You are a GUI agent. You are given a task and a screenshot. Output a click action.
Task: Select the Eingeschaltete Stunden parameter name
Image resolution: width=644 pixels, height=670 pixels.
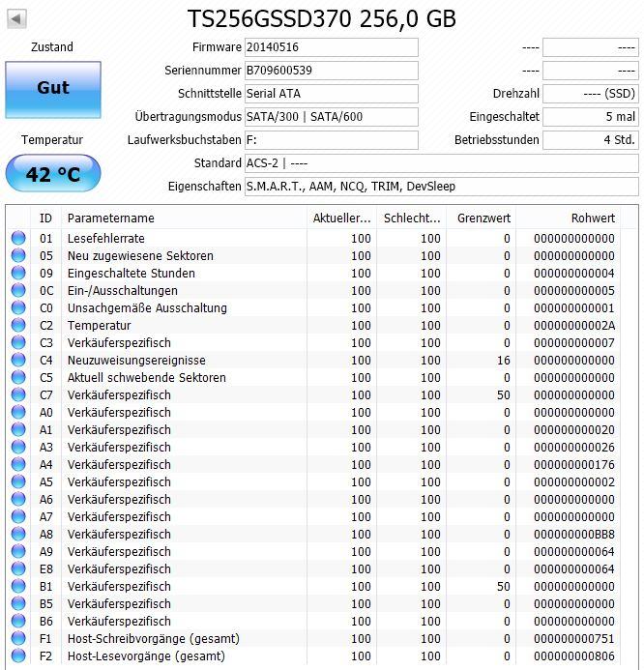(x=132, y=273)
